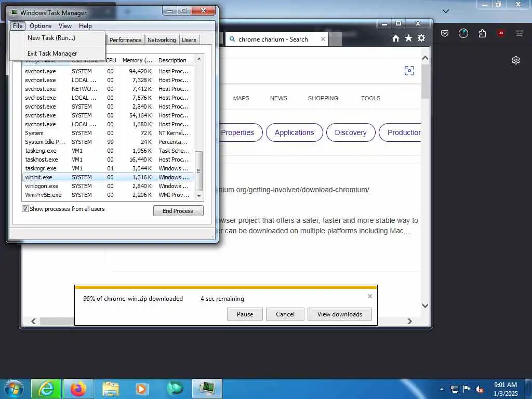
Task: Choose New Task (Run...) menu entry
Action: coord(51,37)
